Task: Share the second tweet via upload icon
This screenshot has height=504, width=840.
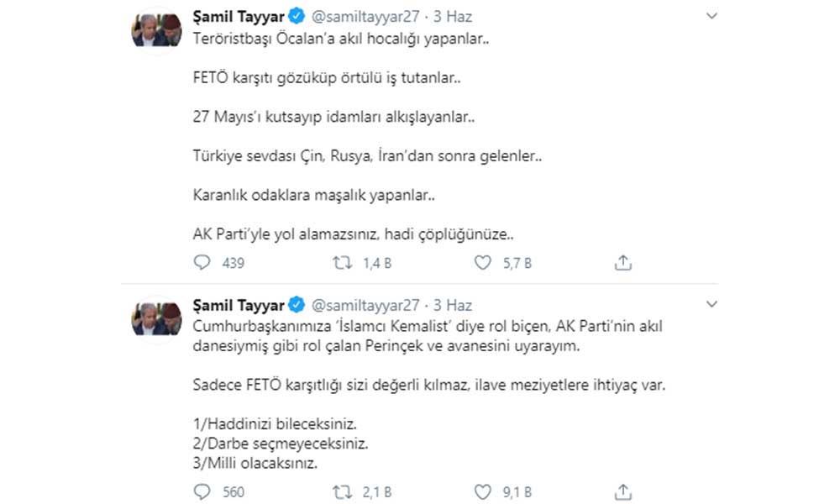Action: point(622,491)
